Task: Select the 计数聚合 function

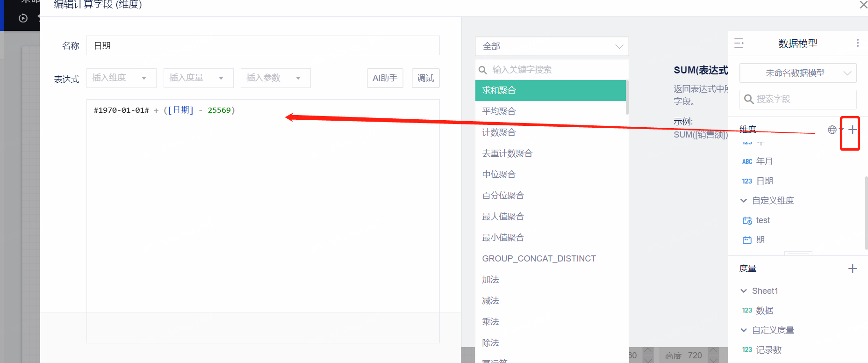Action: click(550, 132)
